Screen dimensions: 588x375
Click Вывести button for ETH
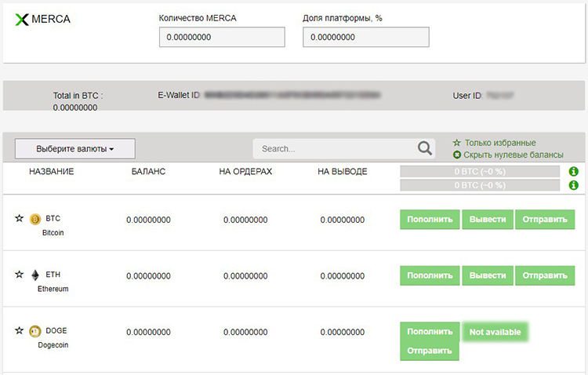point(488,275)
